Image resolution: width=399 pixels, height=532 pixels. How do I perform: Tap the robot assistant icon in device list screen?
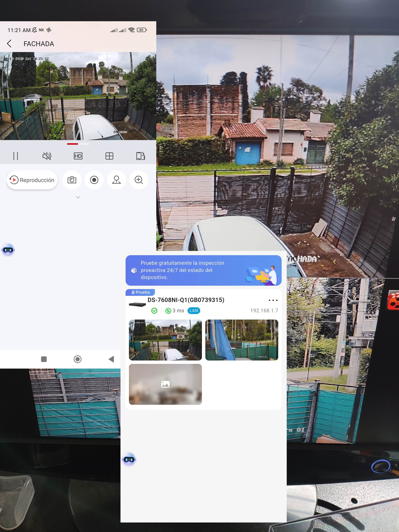tap(129, 459)
